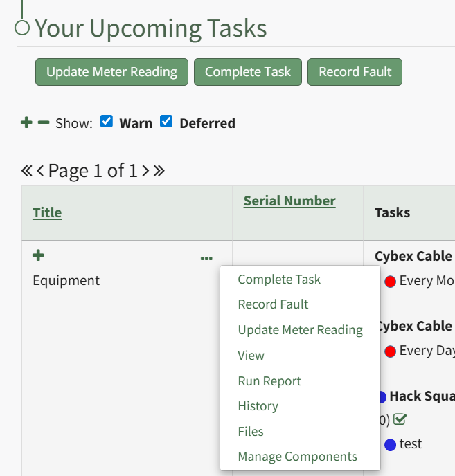Go to the first page of tasks
This screenshot has width=455, height=476.
pyautogui.click(x=27, y=171)
